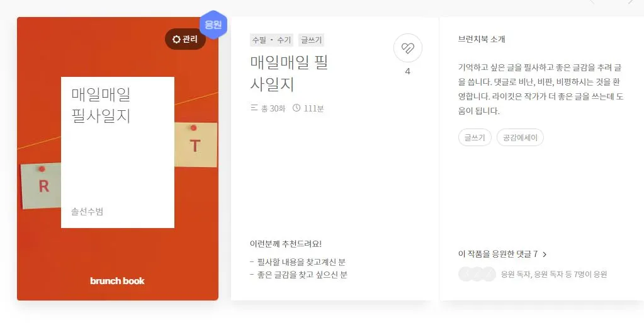Click the blue 응원 hexagon badge
The width and height of the screenshot is (644, 332).
point(213,25)
